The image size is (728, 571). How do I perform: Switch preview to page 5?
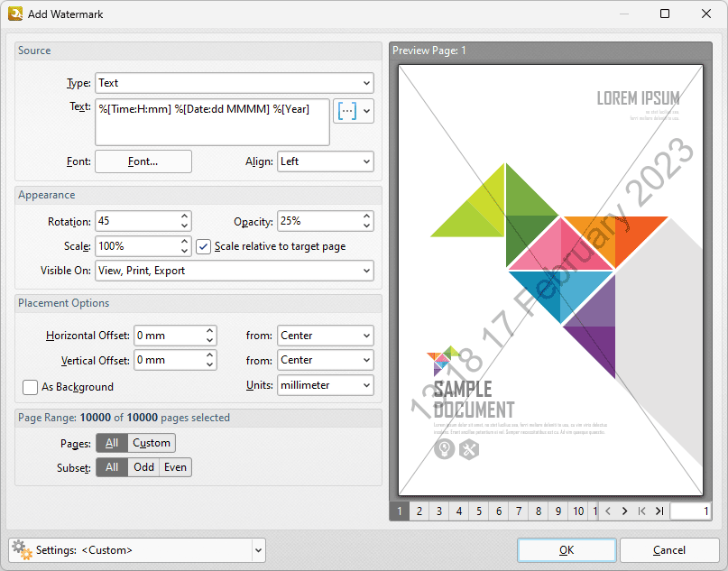click(x=479, y=511)
